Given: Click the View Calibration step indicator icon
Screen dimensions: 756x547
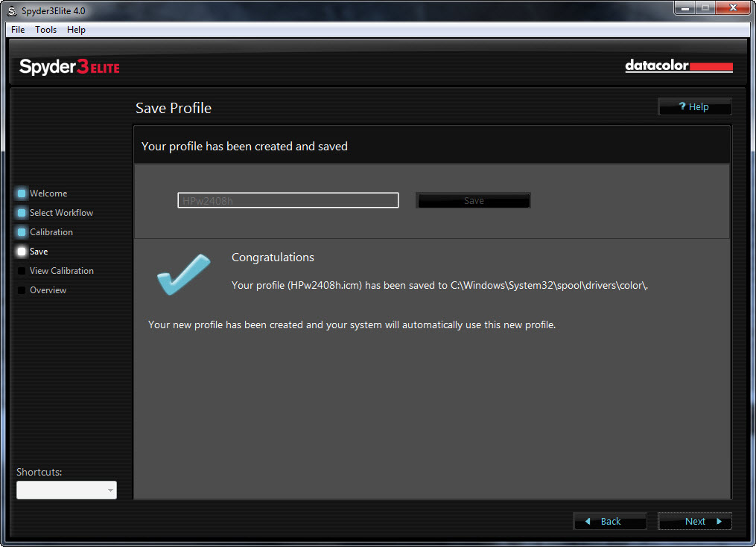Looking at the screenshot, I should 22,271.
